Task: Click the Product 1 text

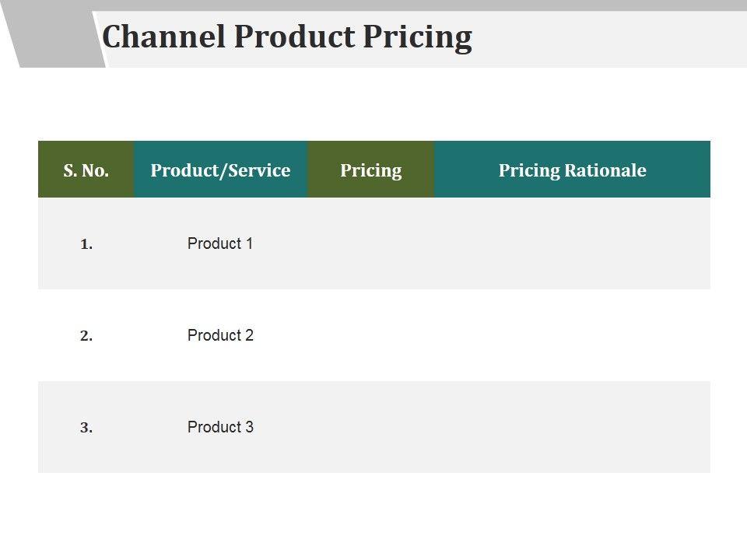Action: point(220,243)
